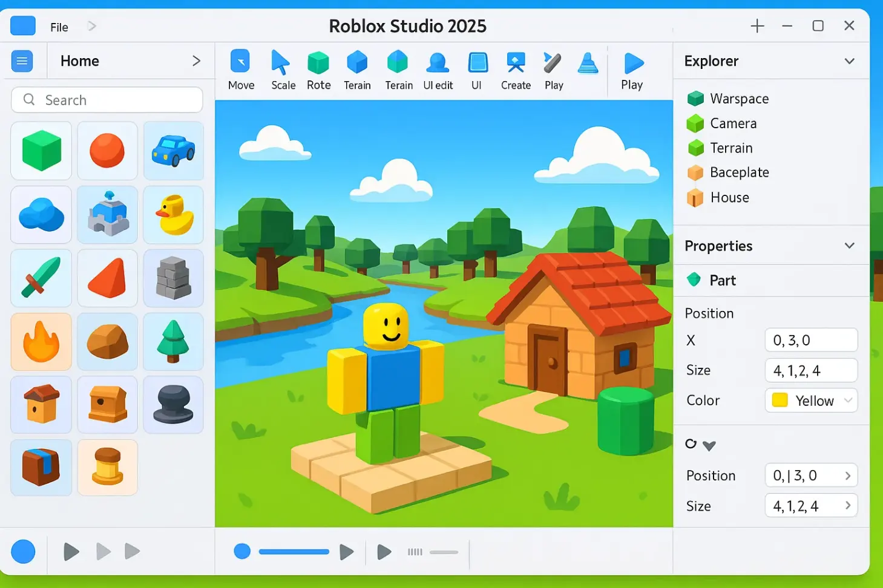883x588 pixels.
Task: Open the Yellow color dropdown
Action: point(811,400)
